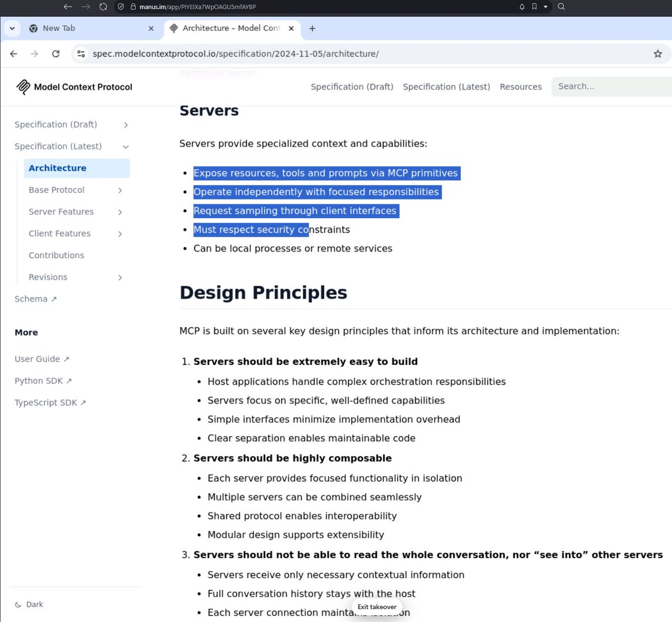Image resolution: width=672 pixels, height=622 pixels.
Task: Click text 'Operate independently with focused responsibilities'
Action: click(x=316, y=192)
